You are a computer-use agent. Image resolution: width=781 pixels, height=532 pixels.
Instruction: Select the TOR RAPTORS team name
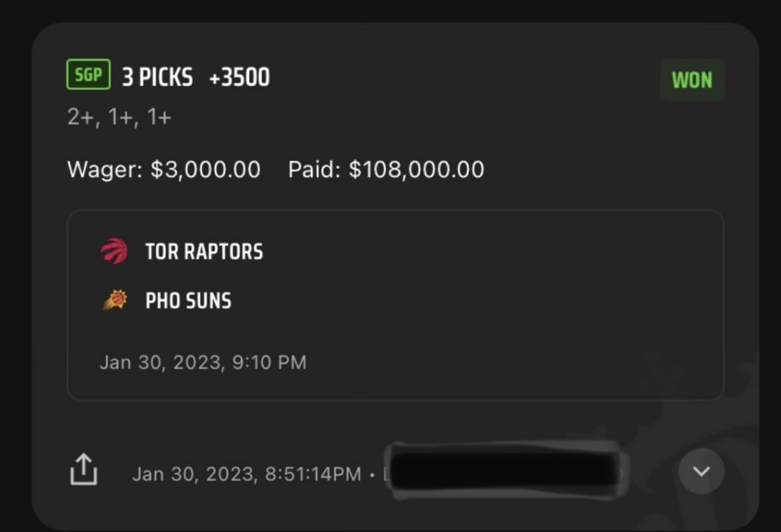click(x=204, y=251)
